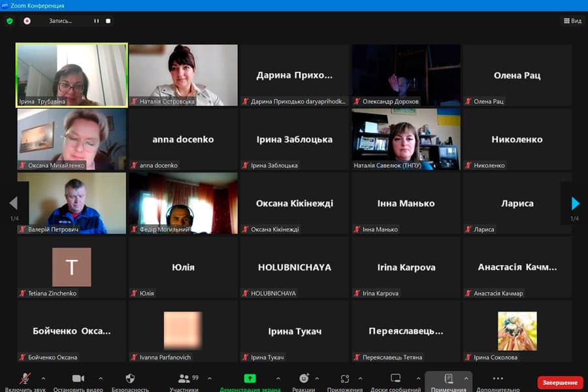Click the Запись... recording status text
Viewport: 588px width, 392px height.
[60, 21]
